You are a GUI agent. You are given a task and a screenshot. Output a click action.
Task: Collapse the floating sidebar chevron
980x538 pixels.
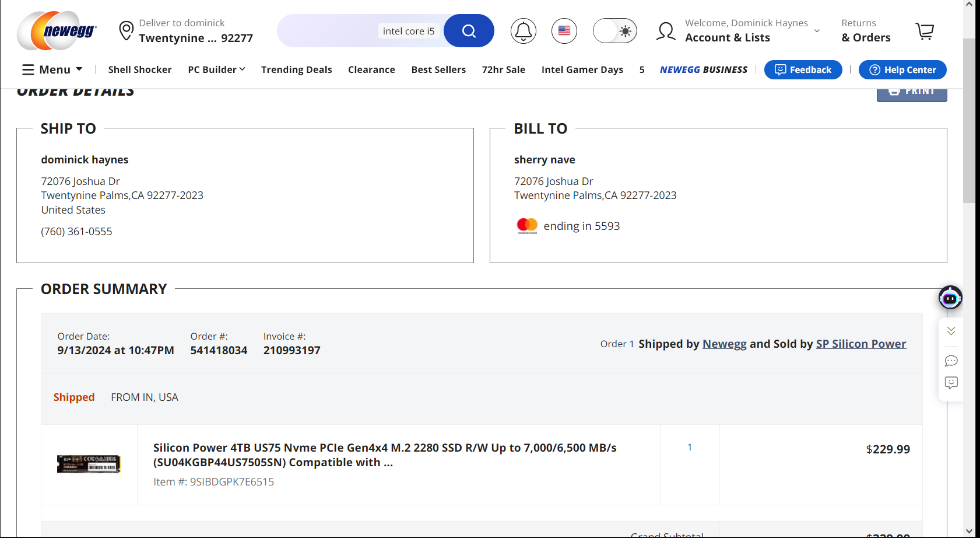(951, 331)
